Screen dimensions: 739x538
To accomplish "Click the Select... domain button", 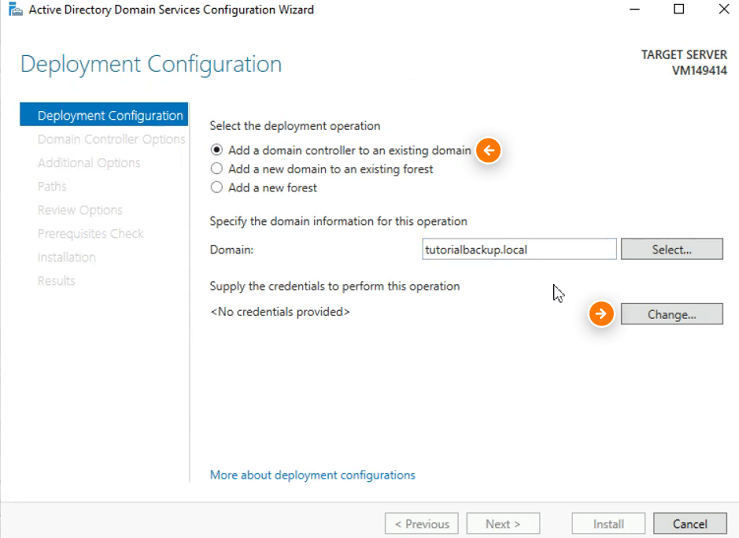I will coord(672,249).
